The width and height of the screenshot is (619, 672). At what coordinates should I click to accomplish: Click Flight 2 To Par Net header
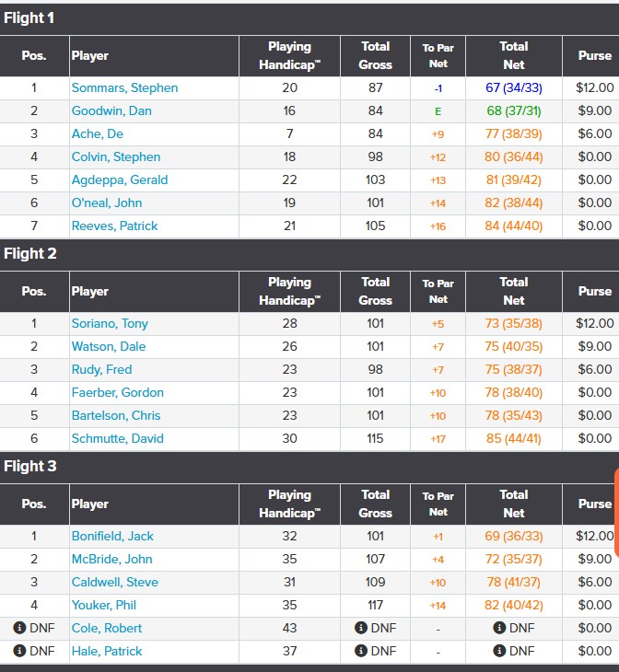click(438, 291)
